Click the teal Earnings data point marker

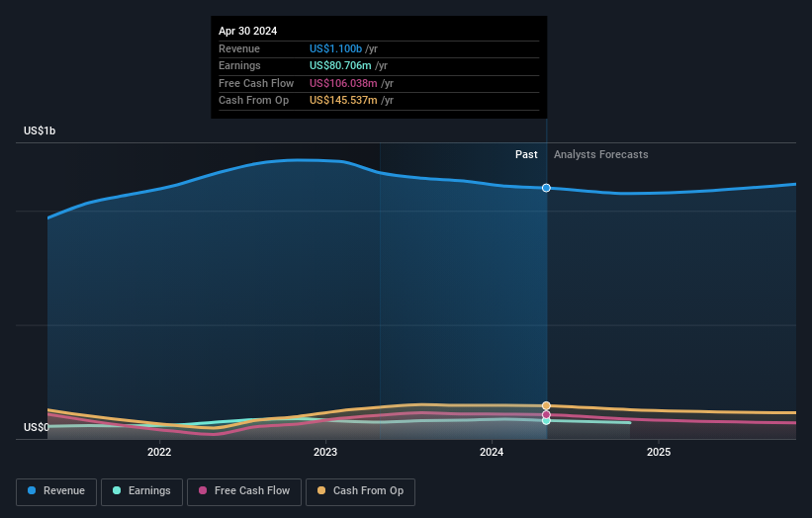pos(546,421)
